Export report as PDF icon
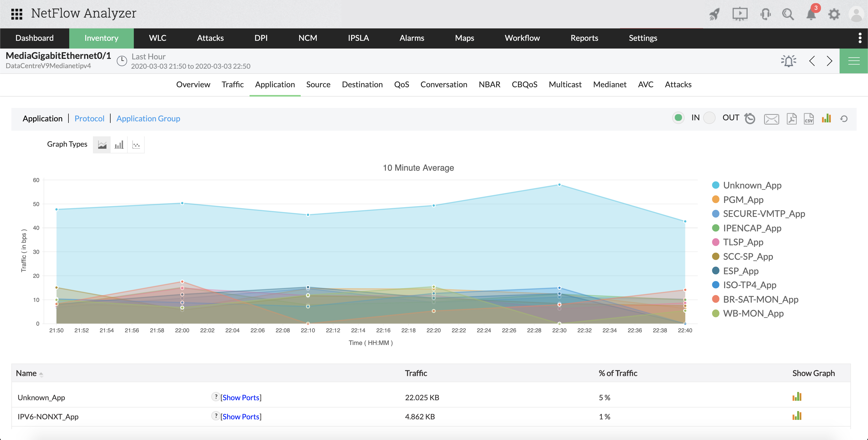Image resolution: width=868 pixels, height=440 pixels. pyautogui.click(x=791, y=119)
